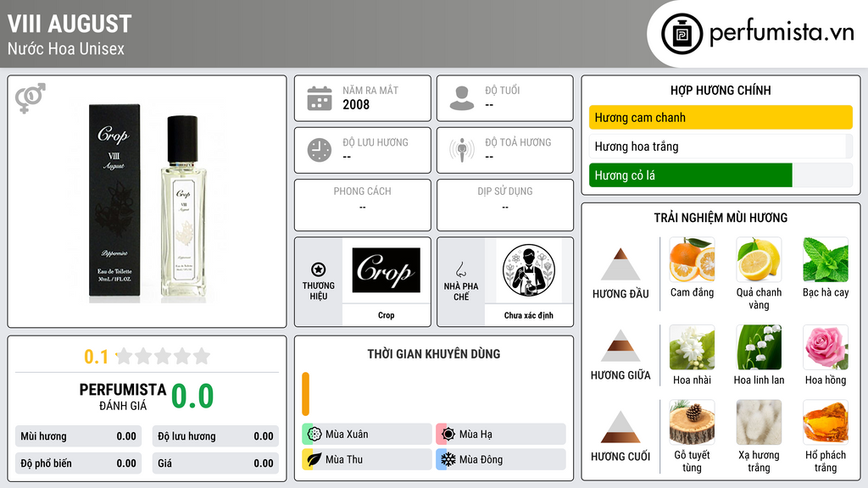This screenshot has height=488, width=868.
Task: Click the person icon for Độ tuổi
Action: tap(462, 98)
